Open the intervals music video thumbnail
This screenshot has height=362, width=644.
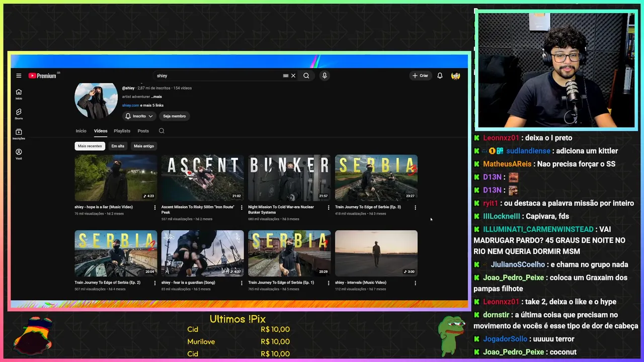coord(376,253)
